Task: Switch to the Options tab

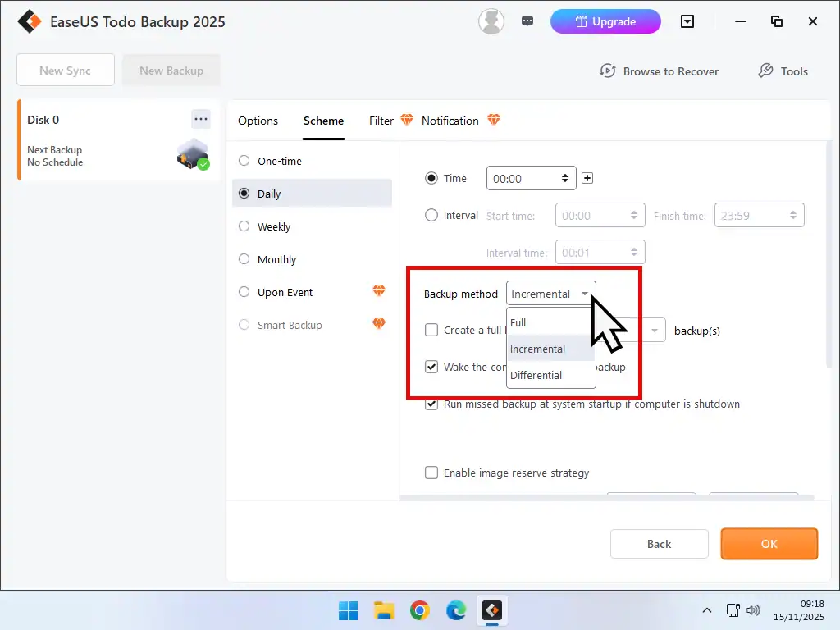Action: point(258,121)
